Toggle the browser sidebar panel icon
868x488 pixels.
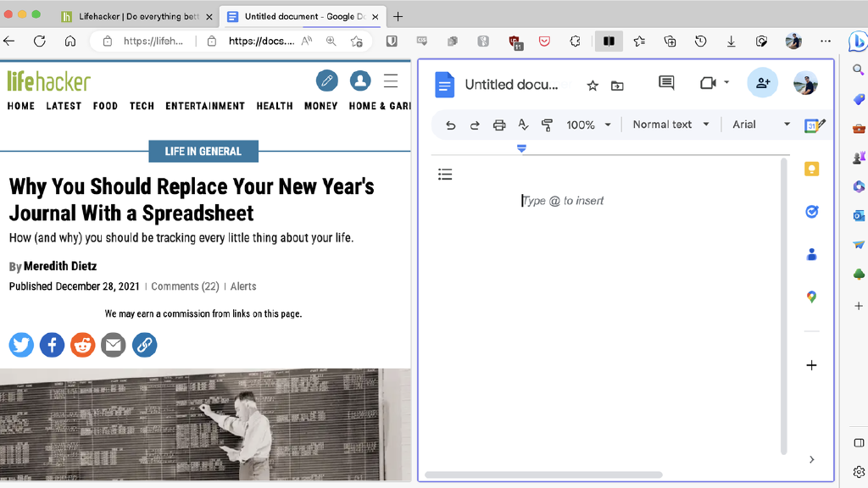859,443
